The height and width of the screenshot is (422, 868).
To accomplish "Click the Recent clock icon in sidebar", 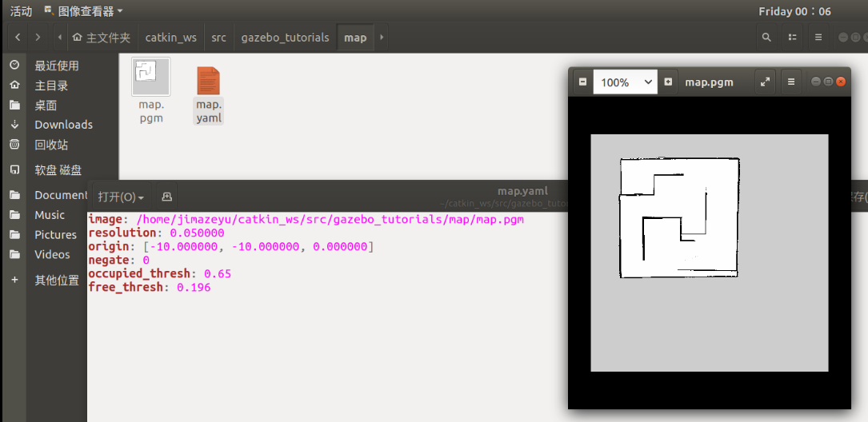I will click(15, 66).
